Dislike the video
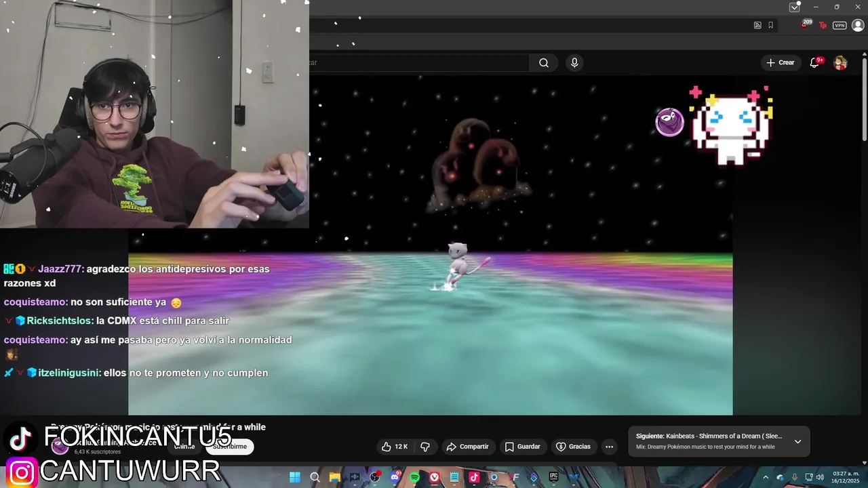 (425, 447)
